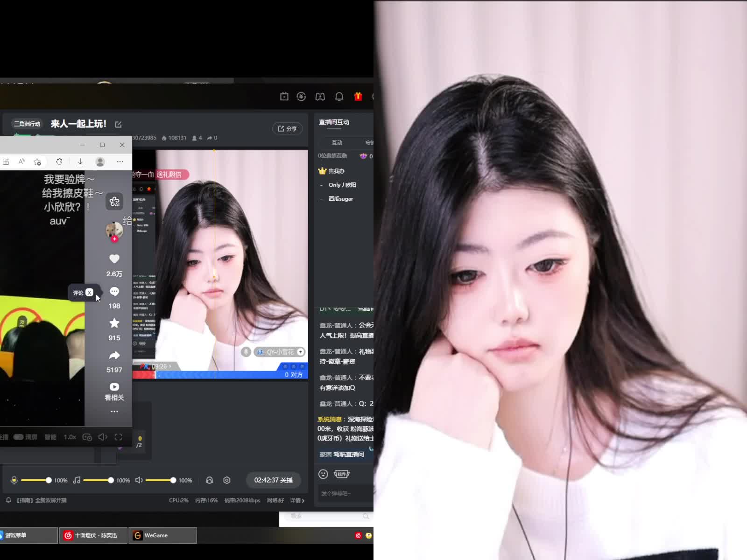Image resolution: width=747 pixels, height=560 pixels.
Task: Open the browser three-dots menu
Action: point(120,162)
